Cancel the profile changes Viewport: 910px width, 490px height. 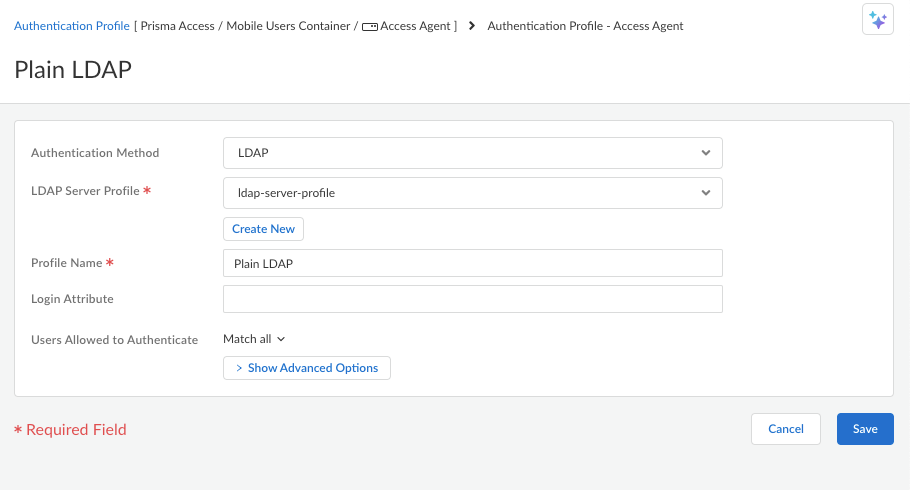click(x=785, y=429)
